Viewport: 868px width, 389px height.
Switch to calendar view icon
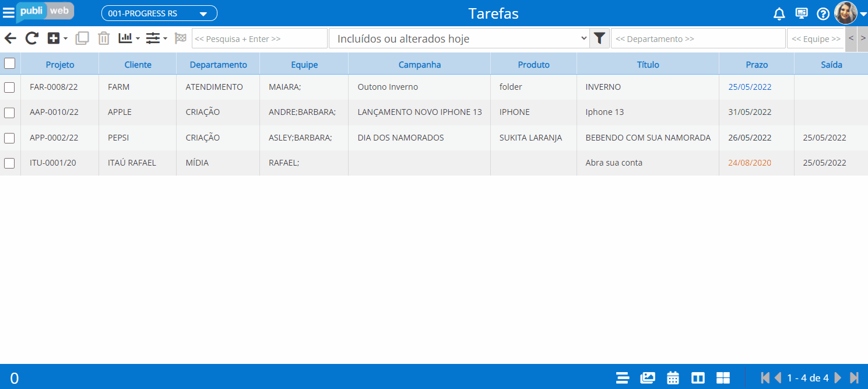point(673,378)
